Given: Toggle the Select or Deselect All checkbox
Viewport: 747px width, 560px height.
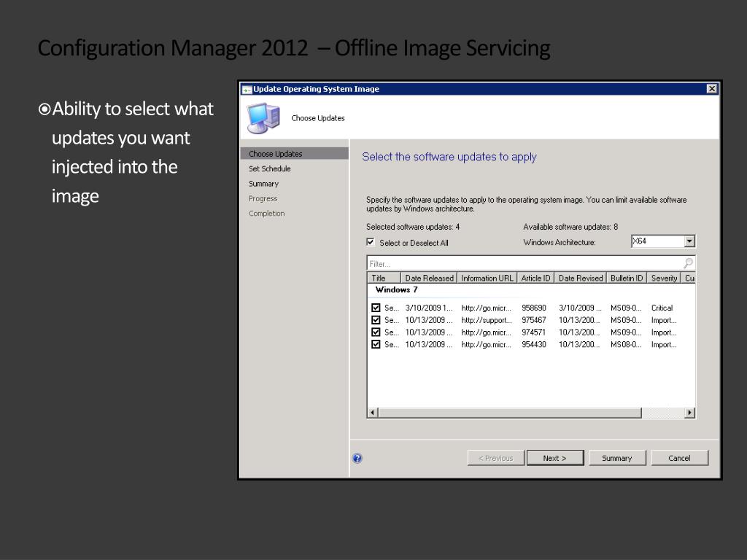Looking at the screenshot, I should coord(370,242).
